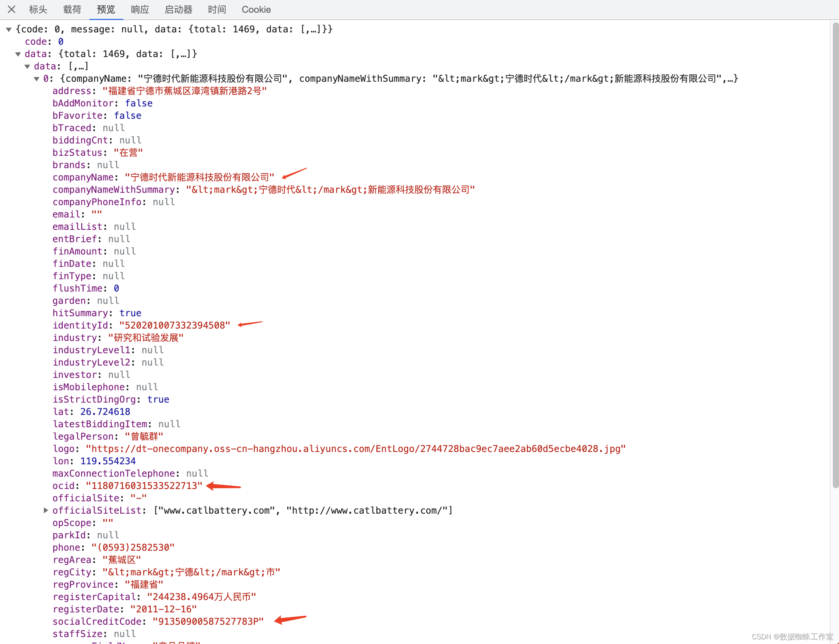Select the maxConnectionTelephone null row
839x644 pixels.
pyautogui.click(x=130, y=474)
